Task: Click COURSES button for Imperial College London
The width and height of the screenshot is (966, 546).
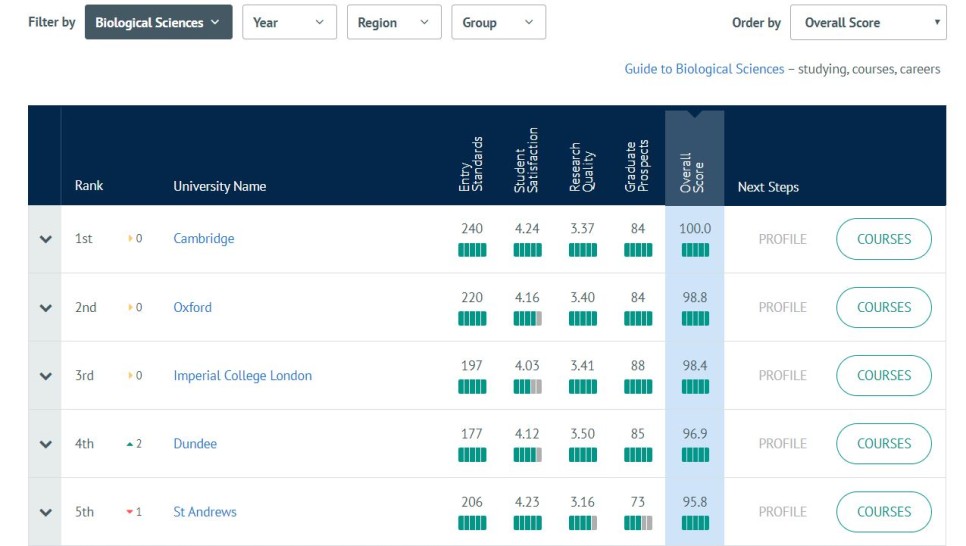Action: pyautogui.click(x=883, y=375)
